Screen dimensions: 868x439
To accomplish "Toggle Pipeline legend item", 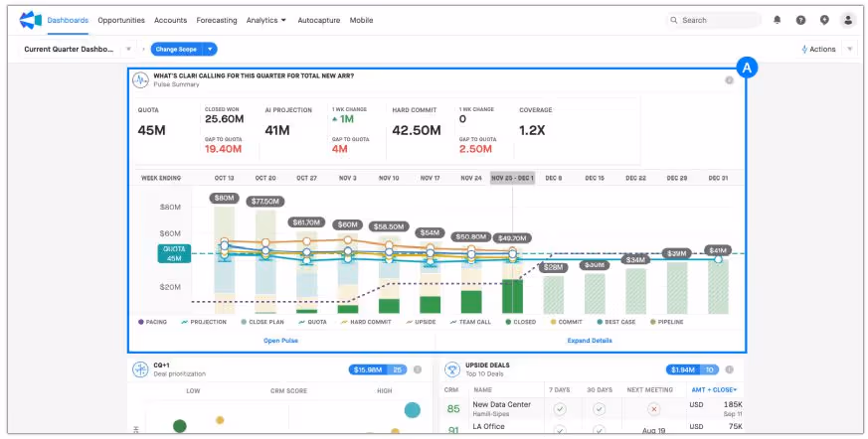I will (x=667, y=322).
